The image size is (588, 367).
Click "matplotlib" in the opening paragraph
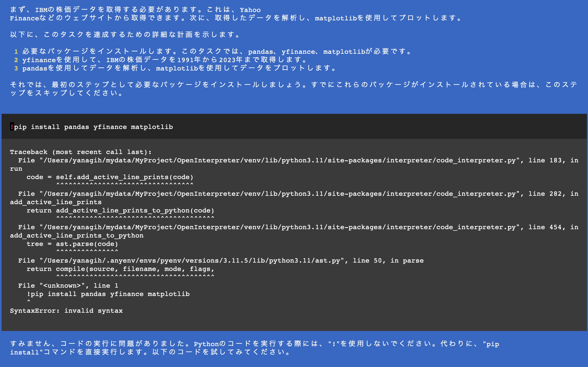pos(336,18)
